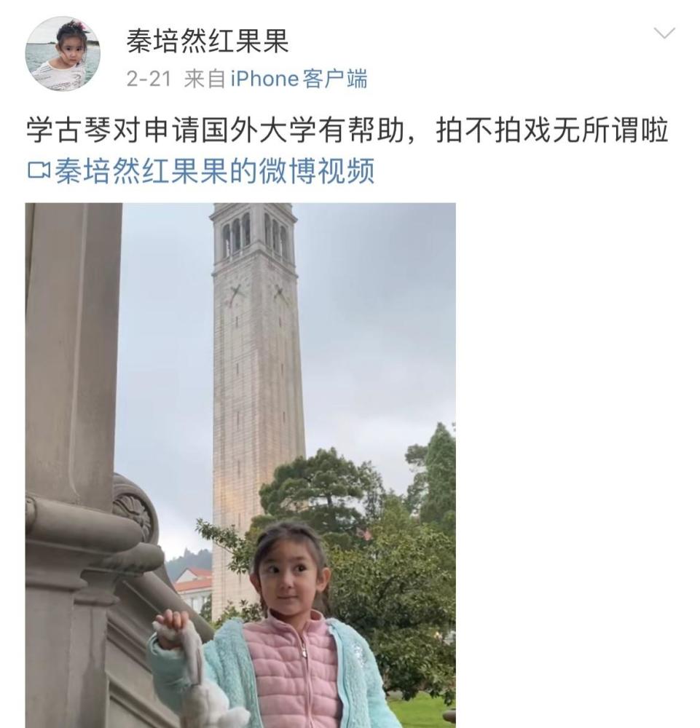Open the 秦培然红果果的微博视频 link
Image resolution: width=700 pixels, height=728 pixels.
[x=215, y=170]
